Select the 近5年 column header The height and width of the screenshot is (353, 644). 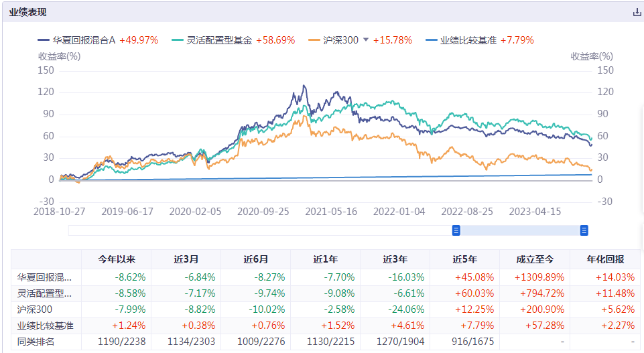click(465, 259)
